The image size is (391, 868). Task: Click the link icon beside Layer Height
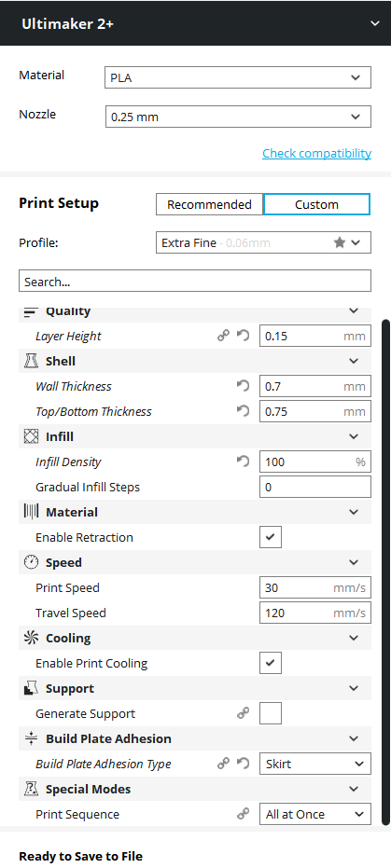(223, 336)
